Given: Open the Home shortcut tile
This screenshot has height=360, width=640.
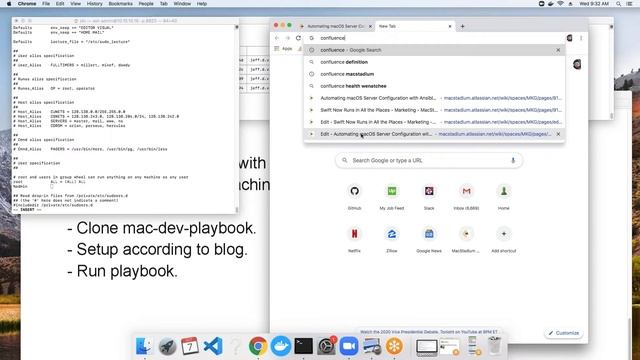Looking at the screenshot, I should click(x=503, y=196).
